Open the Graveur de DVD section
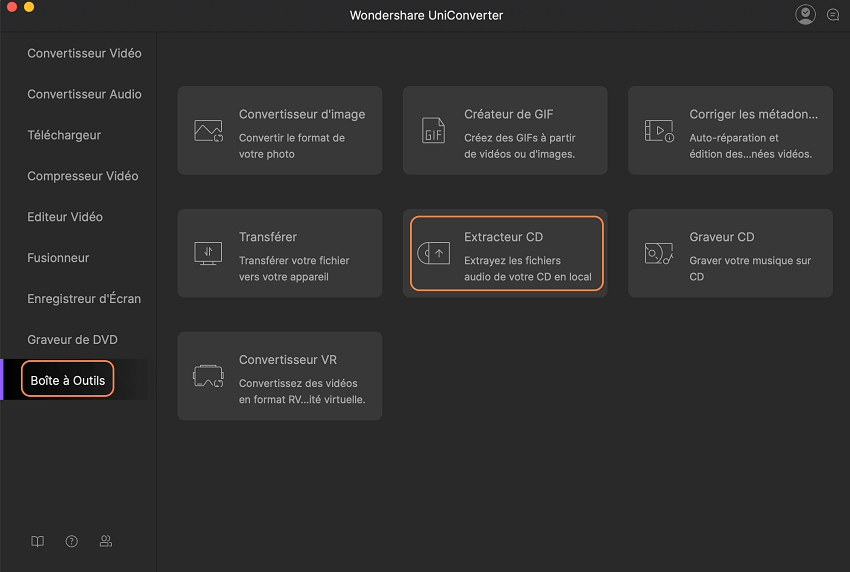 pyautogui.click(x=72, y=340)
